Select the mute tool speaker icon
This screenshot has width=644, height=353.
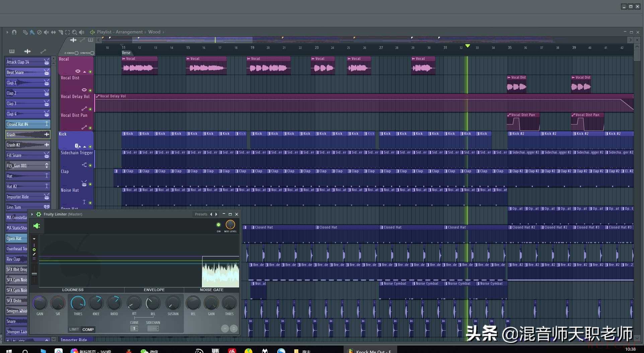coord(46,32)
